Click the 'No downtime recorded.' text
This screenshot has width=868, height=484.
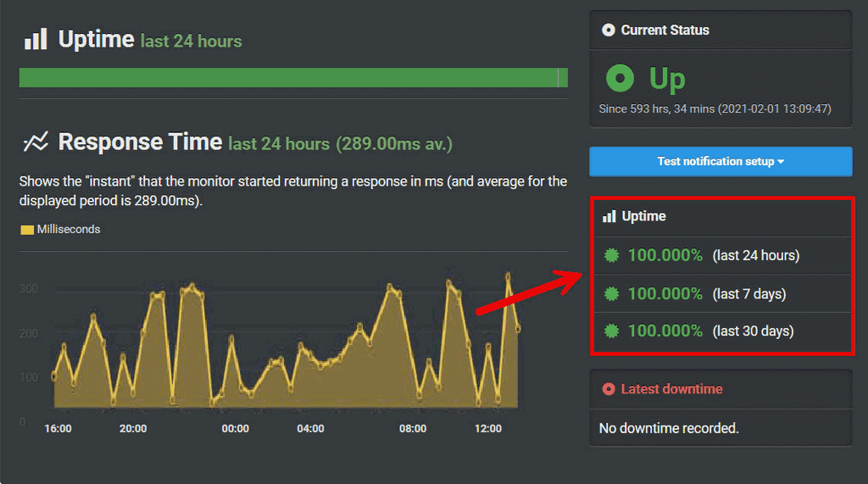(x=669, y=428)
